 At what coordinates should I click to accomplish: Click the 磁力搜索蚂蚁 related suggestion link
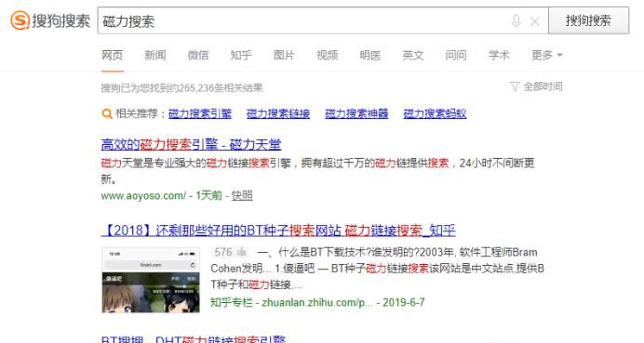435,113
